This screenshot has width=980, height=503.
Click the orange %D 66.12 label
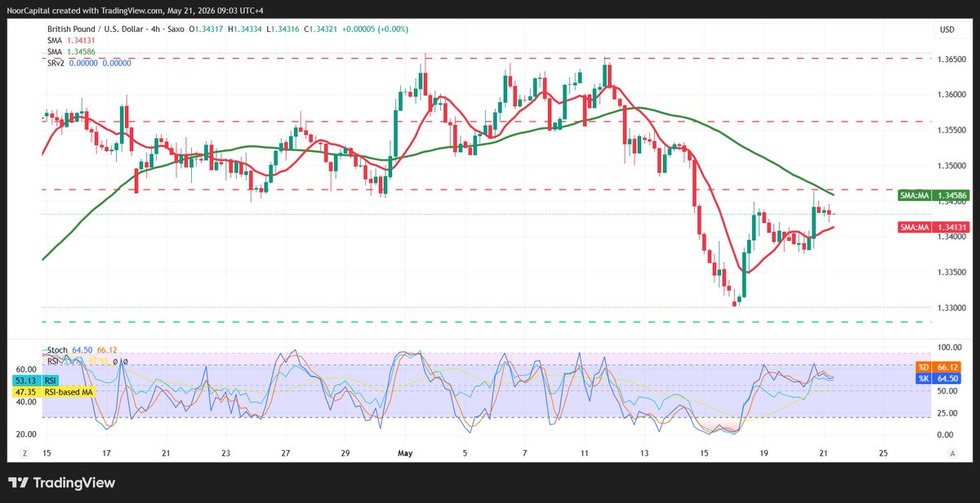937,367
